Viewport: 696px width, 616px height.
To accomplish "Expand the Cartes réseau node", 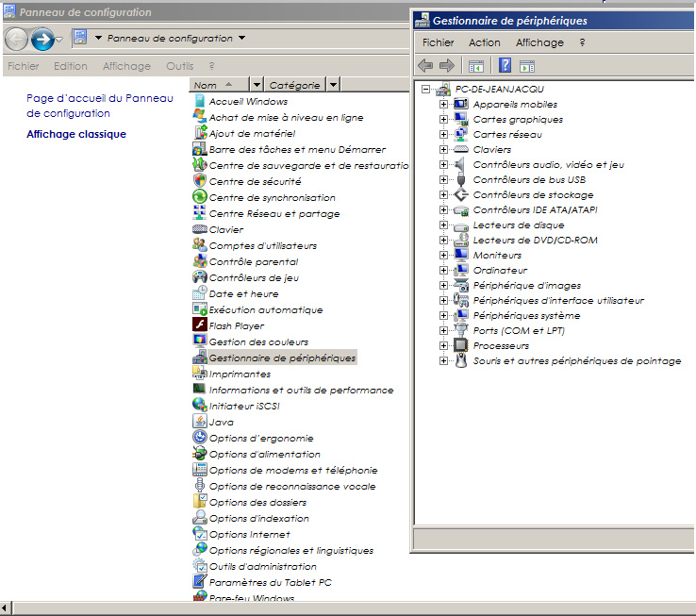I will pyautogui.click(x=443, y=135).
